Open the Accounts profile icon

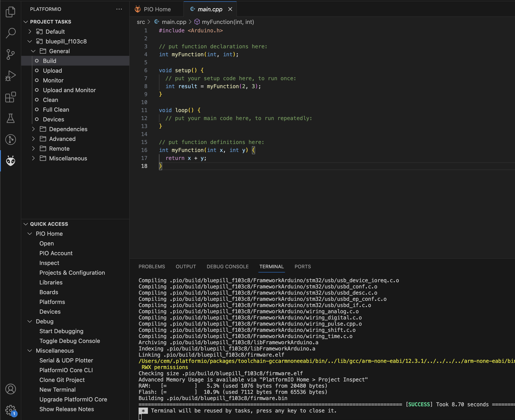click(10, 389)
